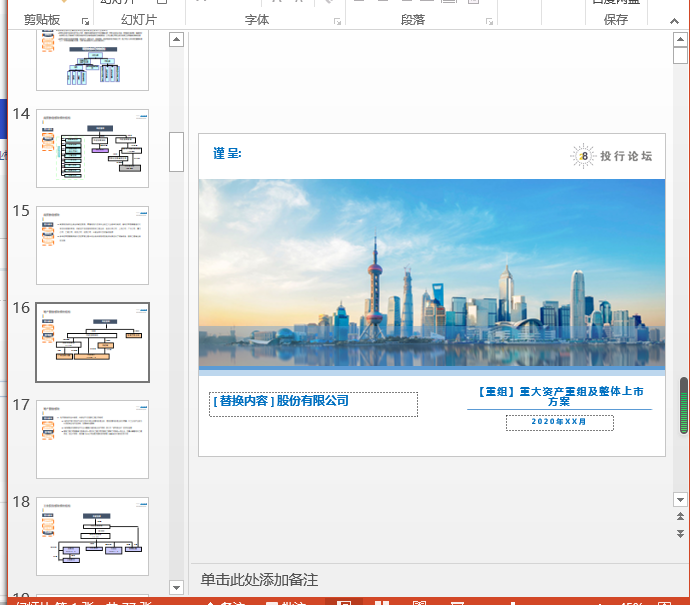The image size is (690, 605).
Task: Click the thumbnail pane scrollbar handle
Action: 176,152
